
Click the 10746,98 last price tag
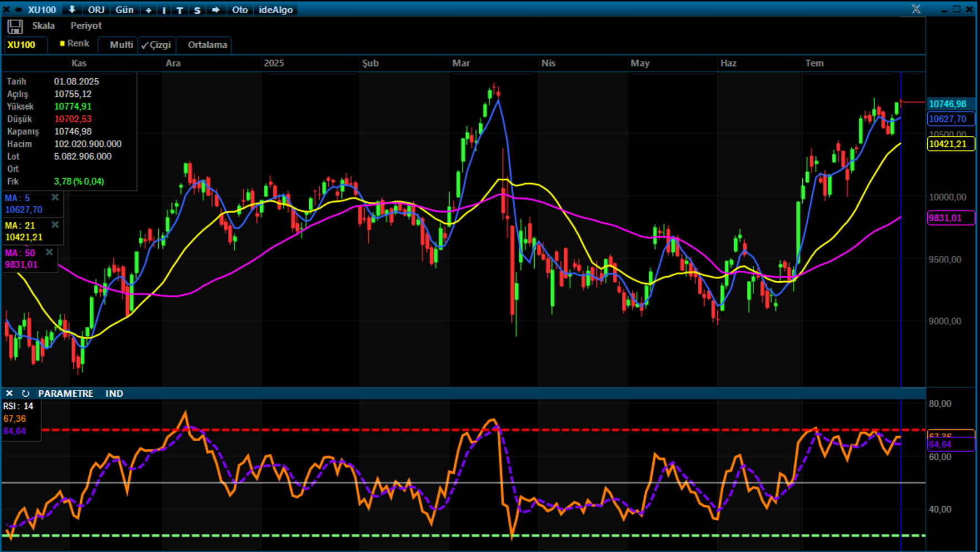[x=951, y=104]
